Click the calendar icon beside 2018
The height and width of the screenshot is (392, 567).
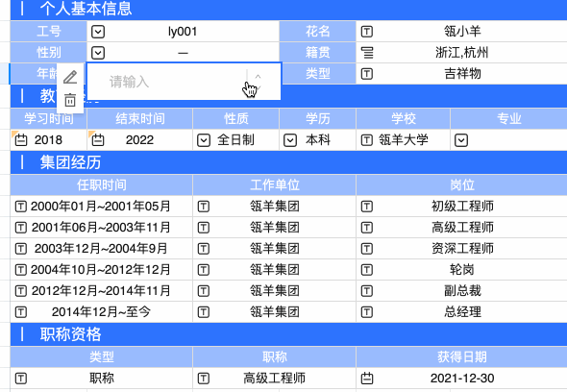21,140
